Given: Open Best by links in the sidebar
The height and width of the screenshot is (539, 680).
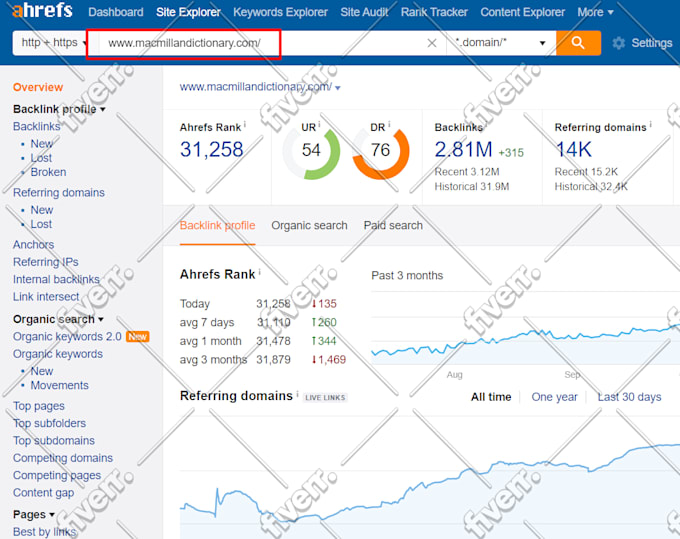Looking at the screenshot, I should pyautogui.click(x=44, y=532).
